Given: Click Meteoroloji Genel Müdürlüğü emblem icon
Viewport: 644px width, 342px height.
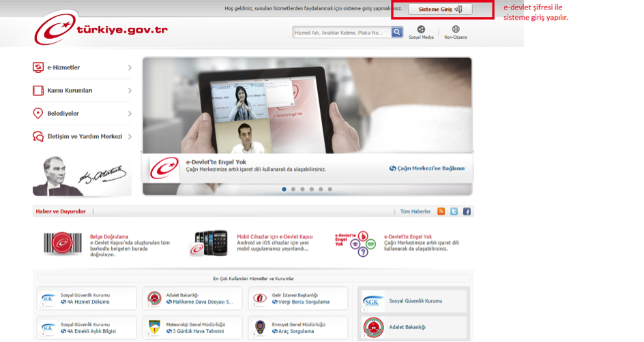Looking at the screenshot, I should tap(154, 328).
